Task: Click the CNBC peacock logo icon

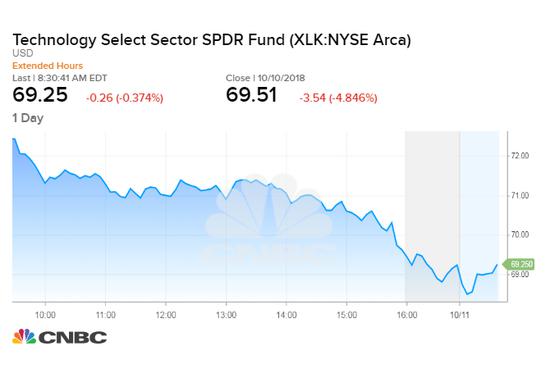Action: [24, 337]
